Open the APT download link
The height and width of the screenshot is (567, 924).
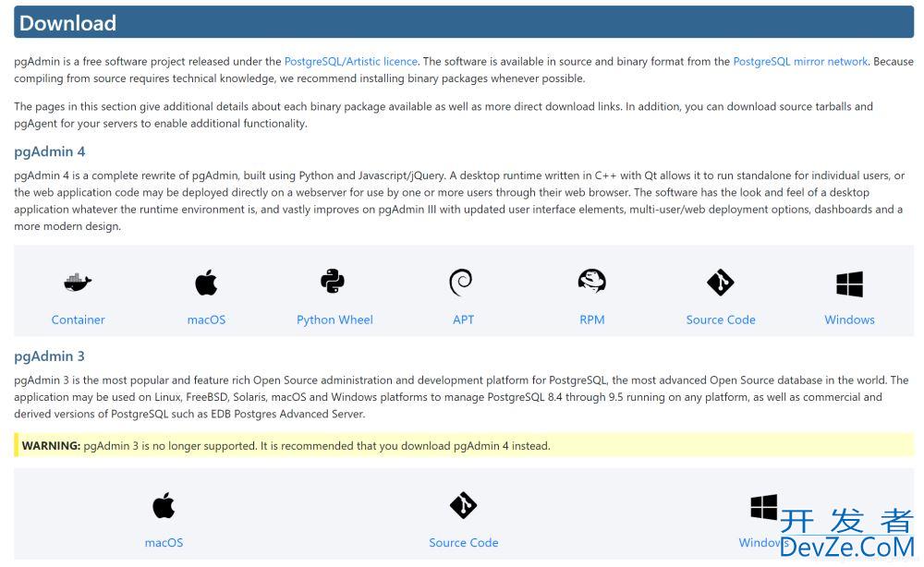tap(463, 320)
